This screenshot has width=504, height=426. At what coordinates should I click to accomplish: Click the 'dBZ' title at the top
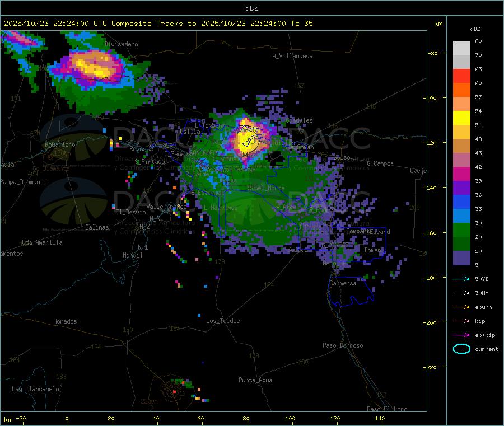[251, 8]
